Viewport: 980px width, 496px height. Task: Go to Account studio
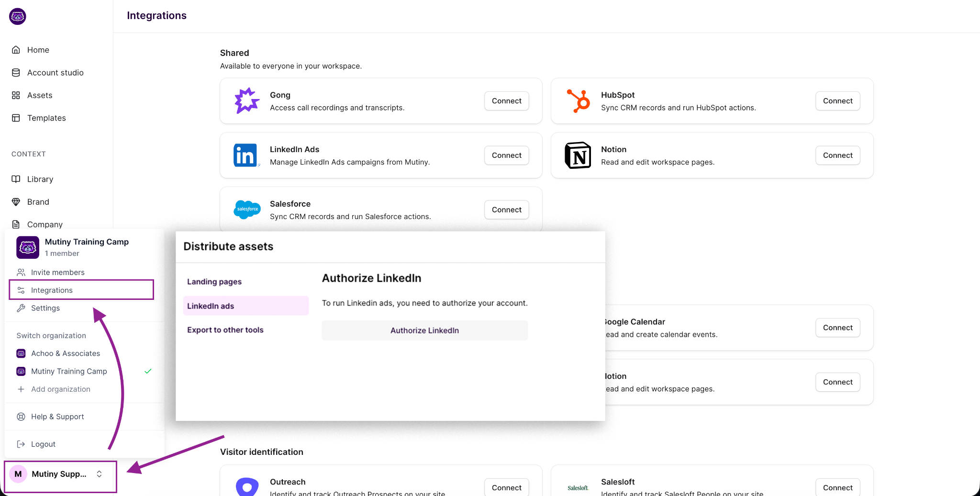point(56,73)
